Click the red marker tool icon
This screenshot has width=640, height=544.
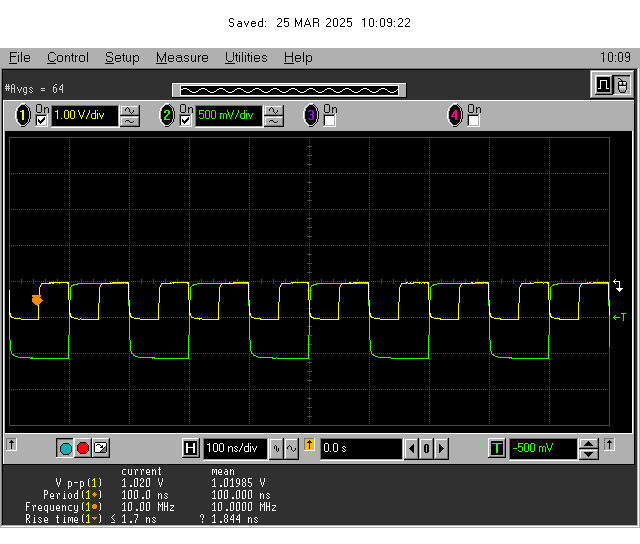tap(83, 449)
